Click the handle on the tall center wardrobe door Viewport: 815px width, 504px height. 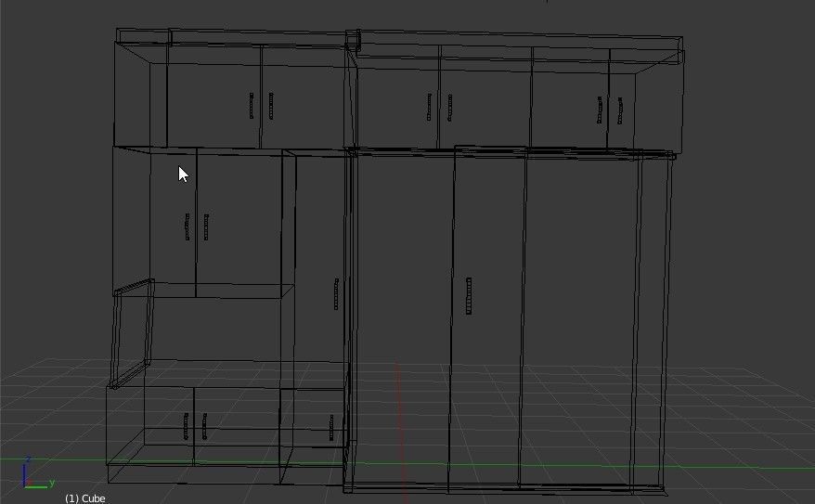click(x=469, y=296)
